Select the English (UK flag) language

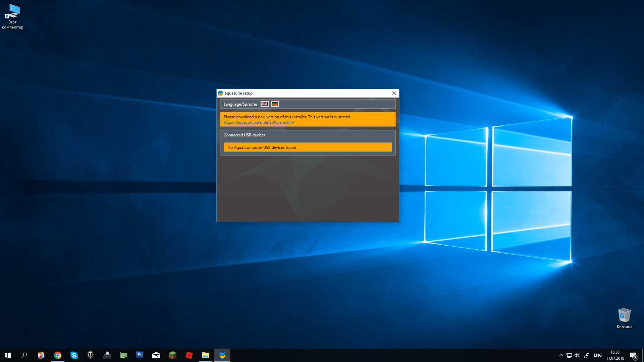pyautogui.click(x=264, y=104)
